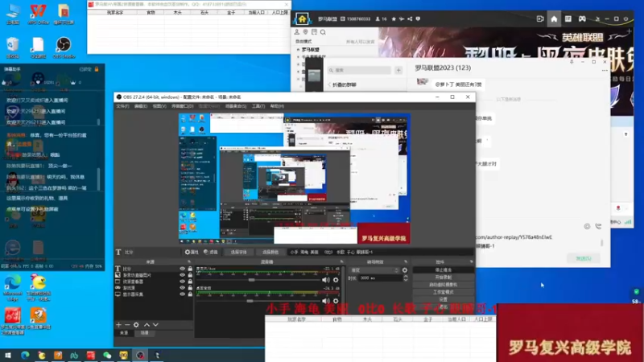This screenshot has height=362, width=644.
Task: Open Filters for the selected OBS source
Action: click(x=211, y=252)
